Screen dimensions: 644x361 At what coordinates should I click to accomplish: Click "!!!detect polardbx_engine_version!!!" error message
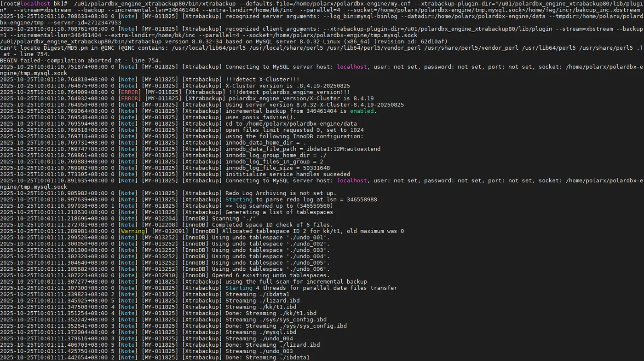click(289, 92)
